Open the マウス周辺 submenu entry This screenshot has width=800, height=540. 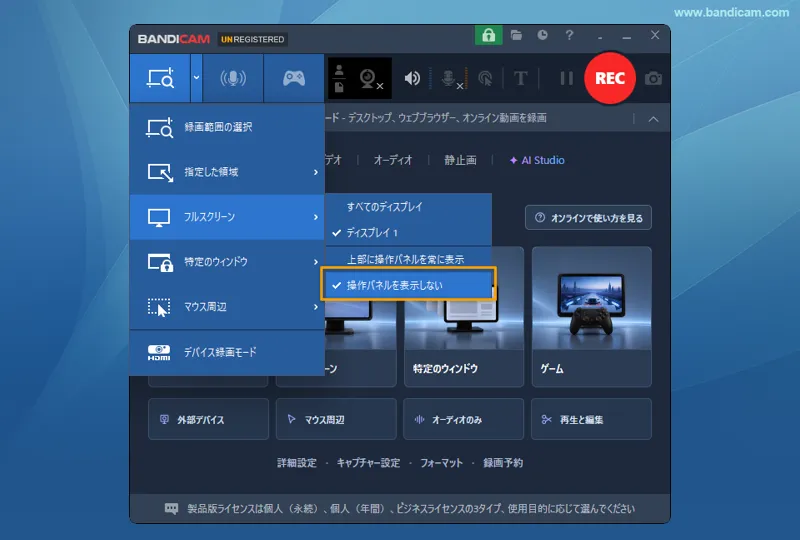[227, 307]
